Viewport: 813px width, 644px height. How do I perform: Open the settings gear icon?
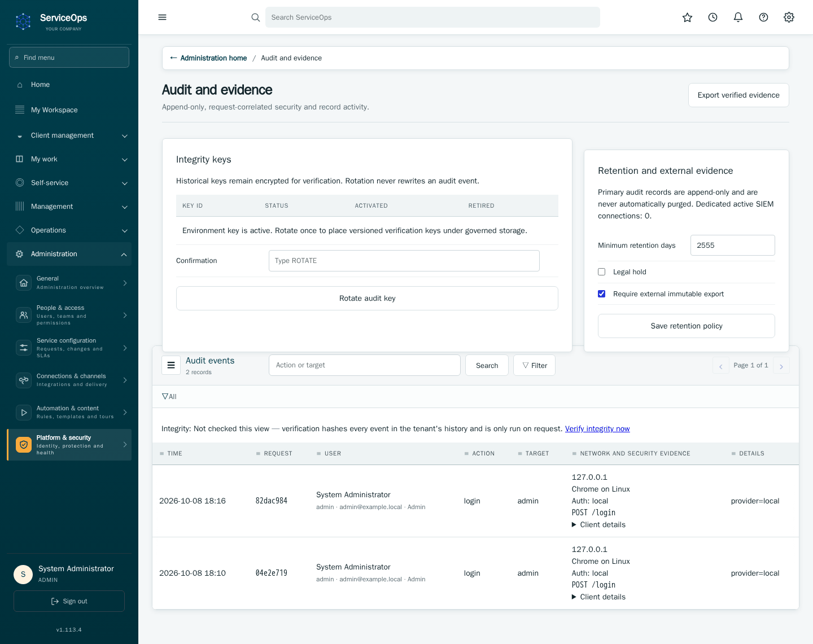(789, 17)
